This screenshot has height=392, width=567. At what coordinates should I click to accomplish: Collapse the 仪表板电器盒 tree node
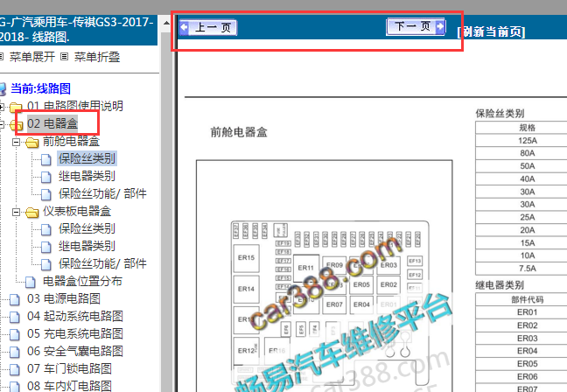[16, 212]
